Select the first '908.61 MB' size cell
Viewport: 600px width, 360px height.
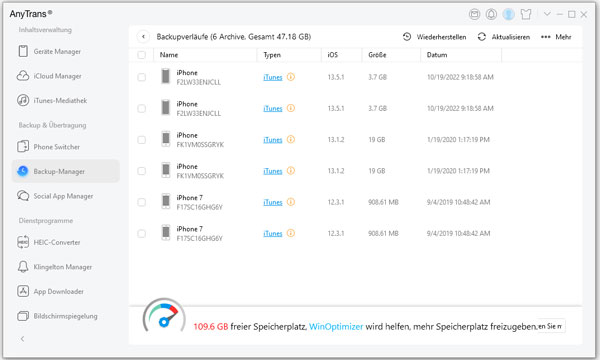pyautogui.click(x=383, y=202)
